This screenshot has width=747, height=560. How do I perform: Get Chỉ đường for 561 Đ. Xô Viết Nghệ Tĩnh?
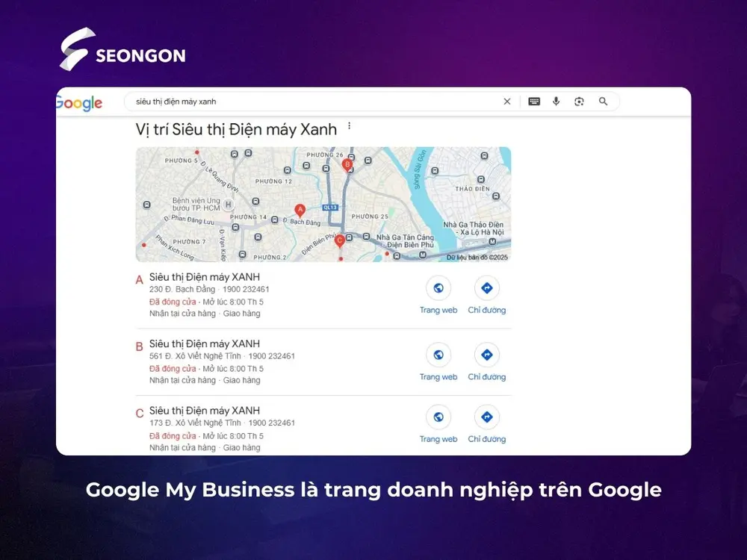486,362
